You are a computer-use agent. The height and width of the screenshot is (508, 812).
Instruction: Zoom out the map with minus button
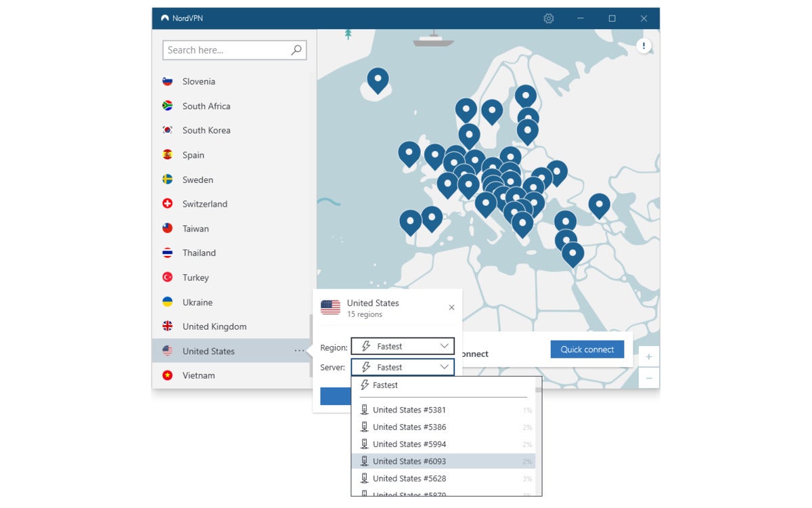[649, 378]
